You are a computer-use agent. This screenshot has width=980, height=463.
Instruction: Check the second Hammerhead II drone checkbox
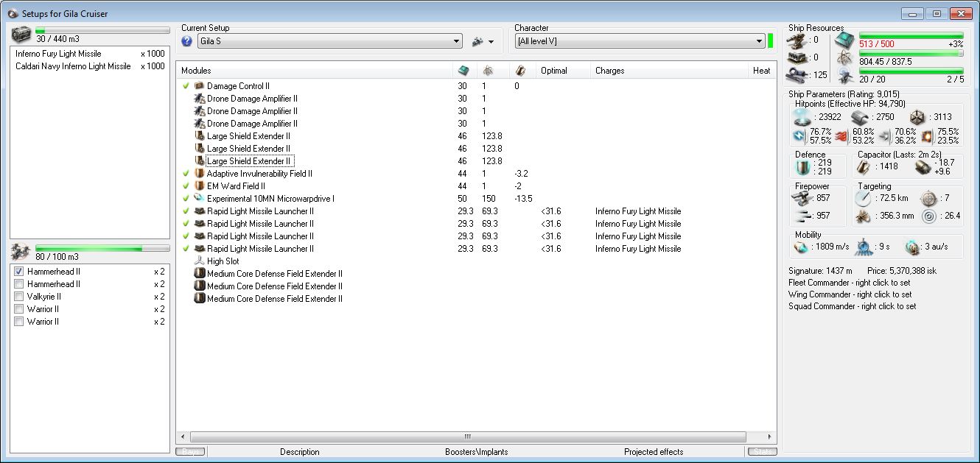click(19, 284)
